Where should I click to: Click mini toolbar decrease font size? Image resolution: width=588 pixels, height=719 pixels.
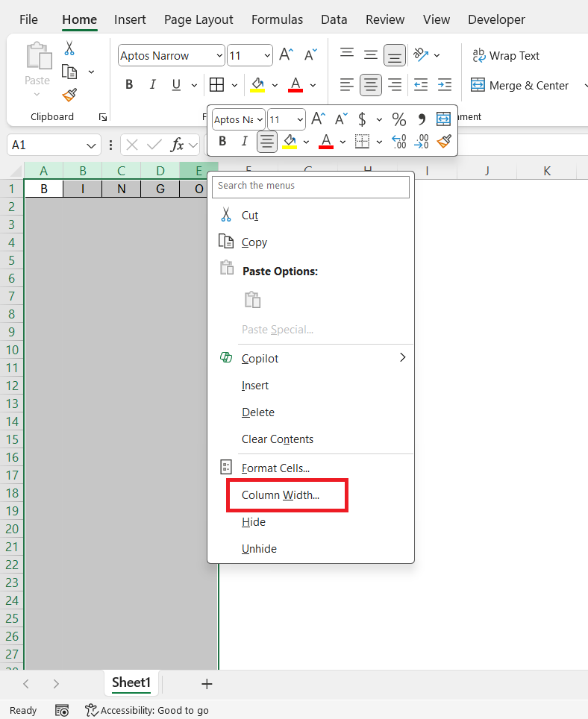(341, 119)
